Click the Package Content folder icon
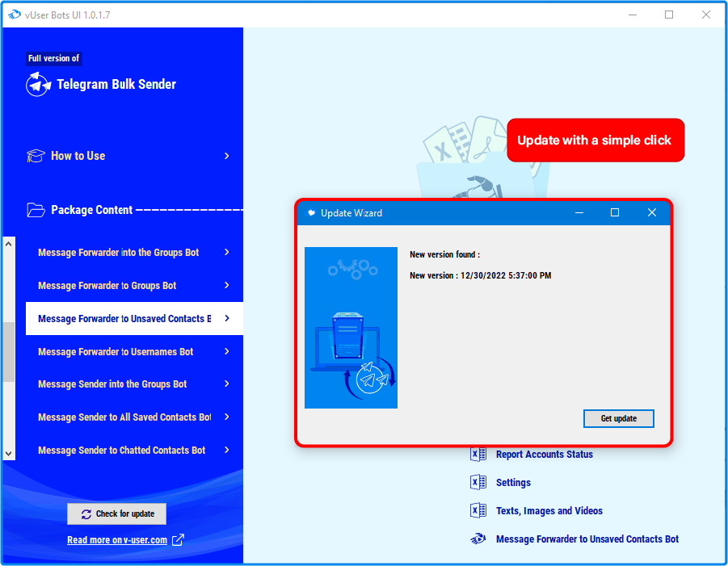Image resolution: width=728 pixels, height=566 pixels. [36, 210]
